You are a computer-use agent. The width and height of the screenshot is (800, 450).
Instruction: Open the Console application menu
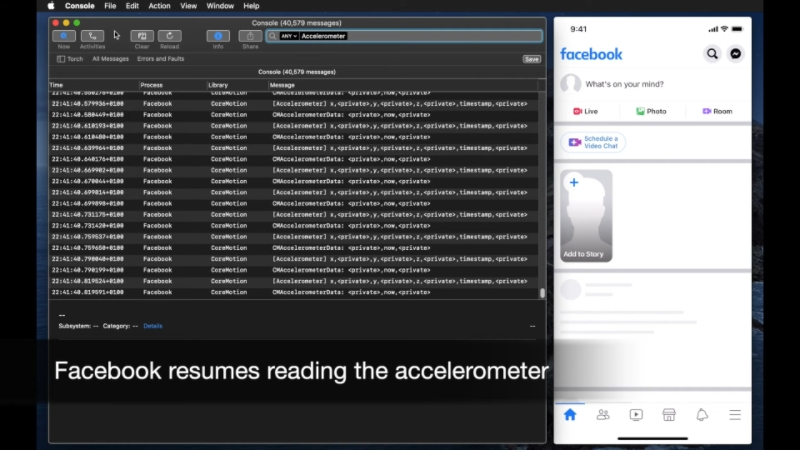[80, 6]
